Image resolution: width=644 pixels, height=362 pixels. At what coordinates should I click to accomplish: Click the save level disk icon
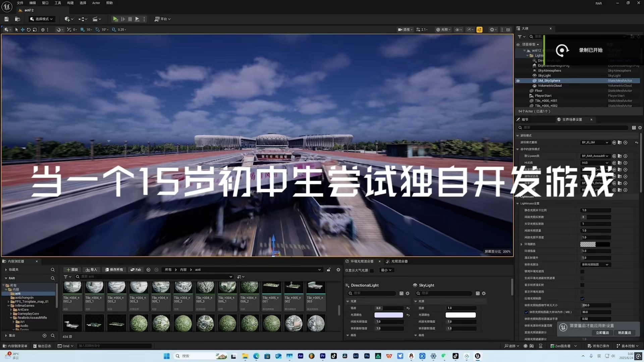(6, 19)
